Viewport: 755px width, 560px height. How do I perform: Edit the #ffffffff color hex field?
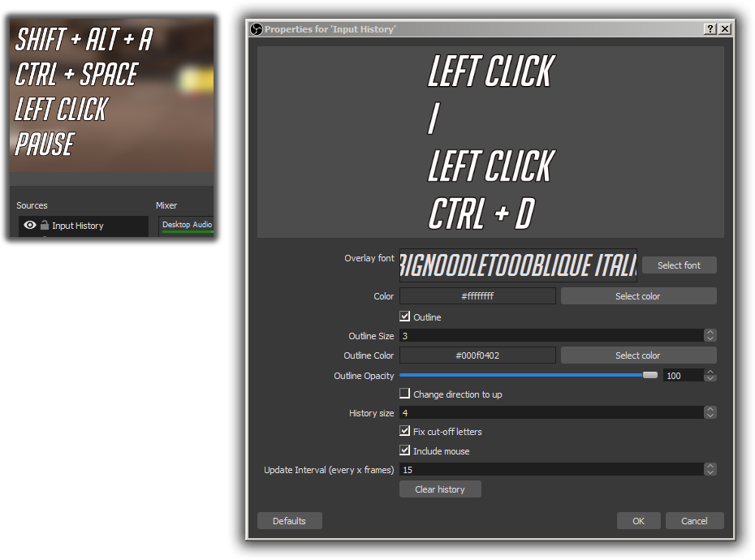click(477, 295)
